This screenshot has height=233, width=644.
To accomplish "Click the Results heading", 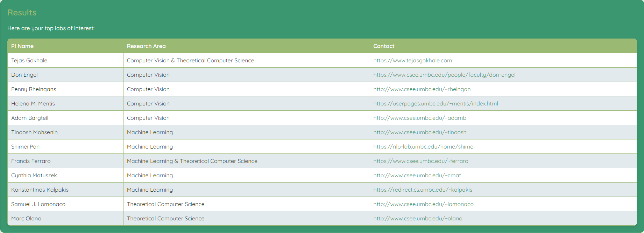I will [22, 13].
